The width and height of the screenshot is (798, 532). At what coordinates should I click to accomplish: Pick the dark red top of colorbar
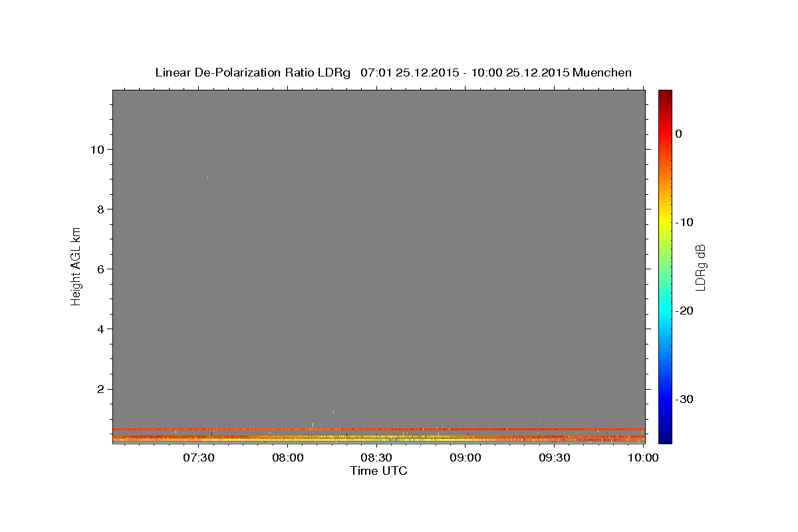[x=665, y=94]
